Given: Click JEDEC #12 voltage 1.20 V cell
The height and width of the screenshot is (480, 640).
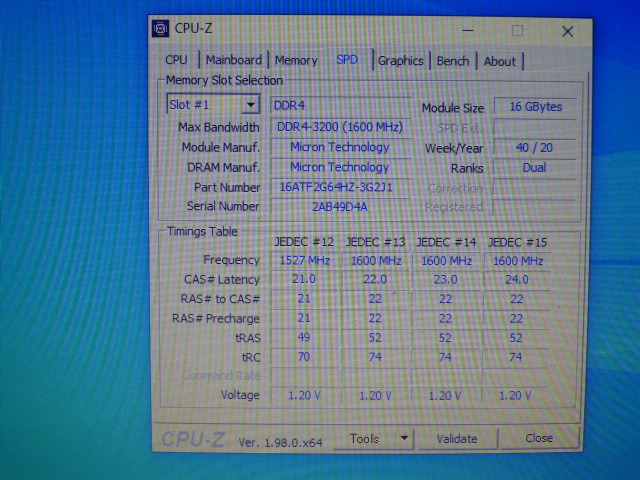Looking at the screenshot, I should [x=304, y=395].
